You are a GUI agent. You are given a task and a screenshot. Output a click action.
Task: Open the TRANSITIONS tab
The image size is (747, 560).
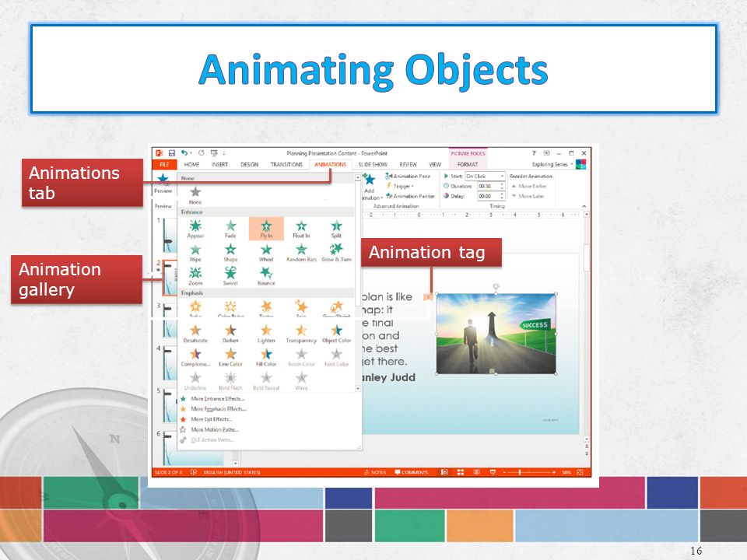286,164
